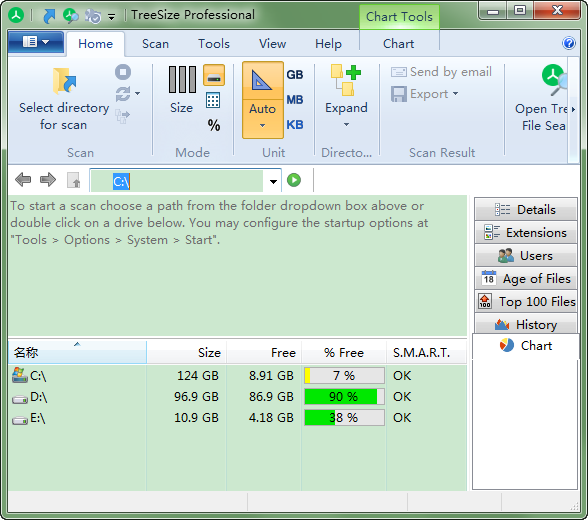Image resolution: width=588 pixels, height=520 pixels.
Task: Toggle Allocated Space mode drive icon
Action: tap(214, 75)
